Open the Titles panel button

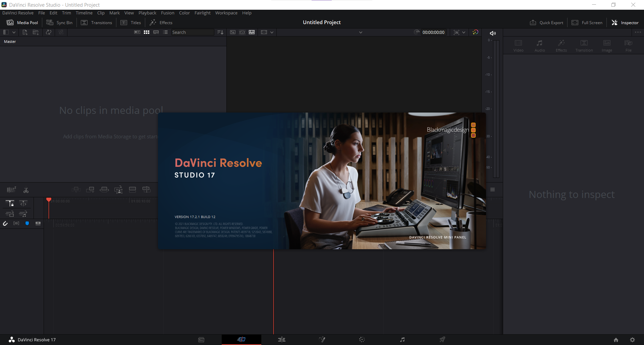pyautogui.click(x=130, y=22)
